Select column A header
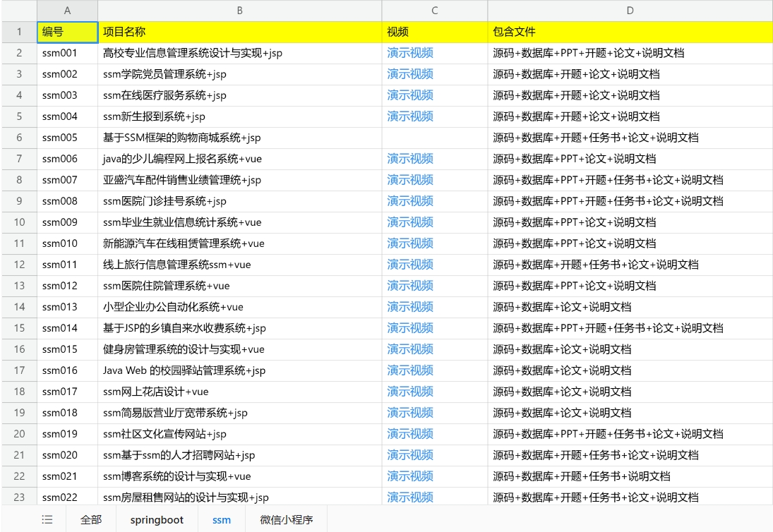 pos(68,11)
